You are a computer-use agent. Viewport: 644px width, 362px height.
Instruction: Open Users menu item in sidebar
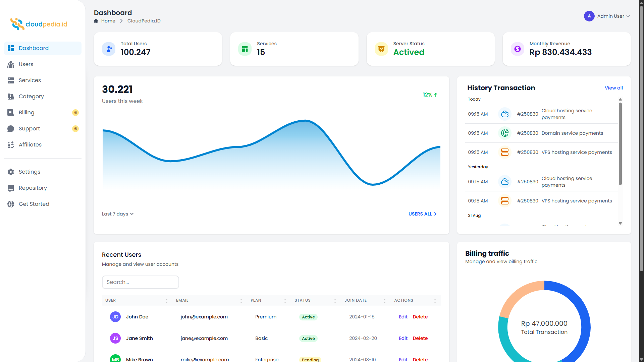[x=43, y=64]
